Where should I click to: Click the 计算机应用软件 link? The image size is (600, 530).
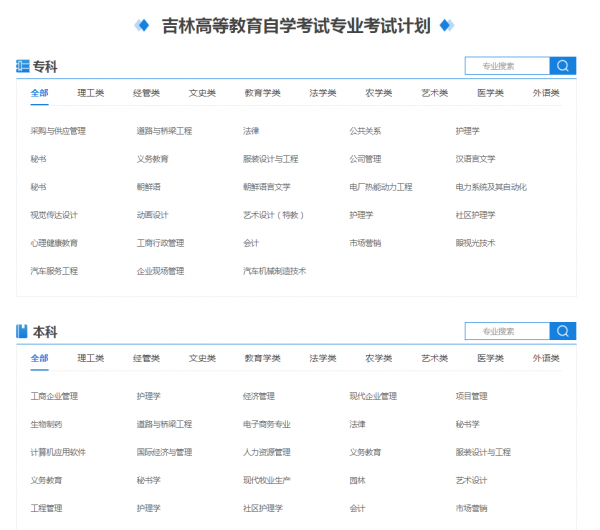[58, 452]
